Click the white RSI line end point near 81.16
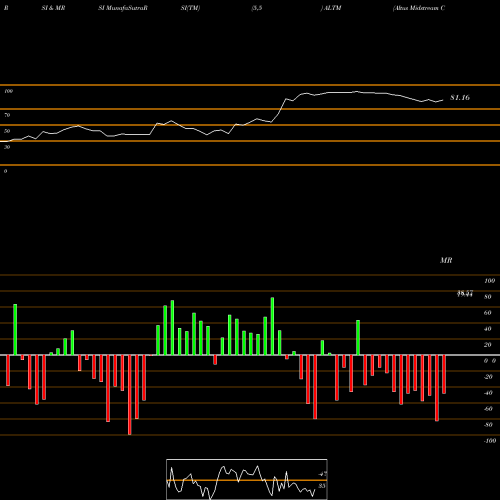 443,100
